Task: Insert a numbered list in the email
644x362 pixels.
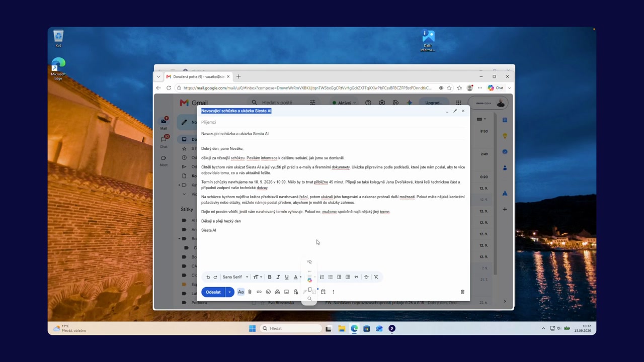Action: click(x=322, y=277)
